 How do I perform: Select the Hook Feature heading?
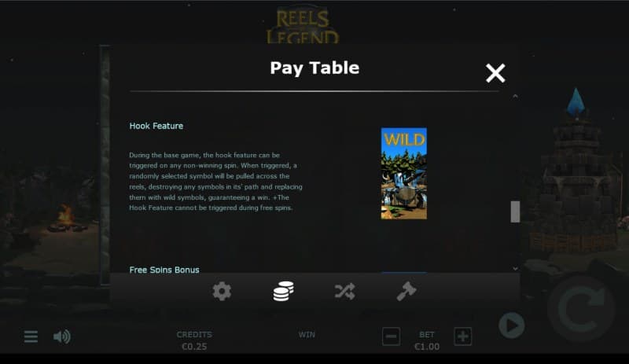[x=156, y=126]
